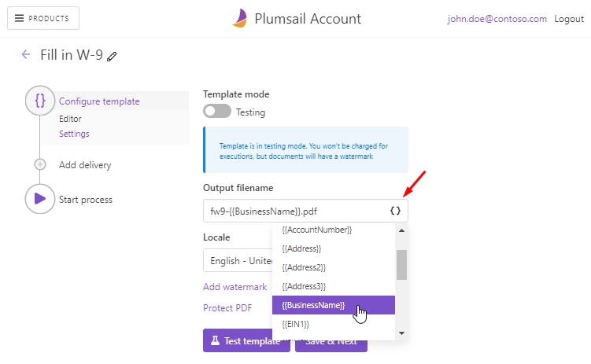Open the PRODUCTS hamburger menu
Screen dimensions: 591x364
click(43, 18)
